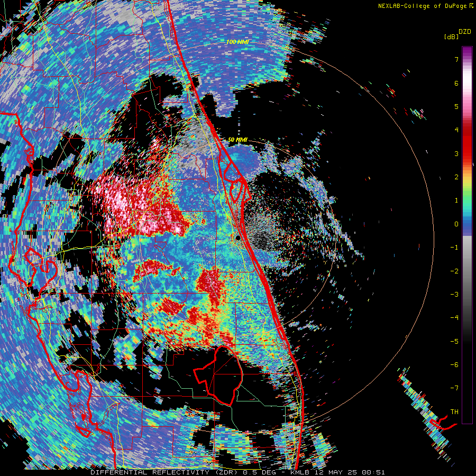The image size is (476, 476).
Task: Click the 3 value on the color scale
Action: [x=456, y=153]
